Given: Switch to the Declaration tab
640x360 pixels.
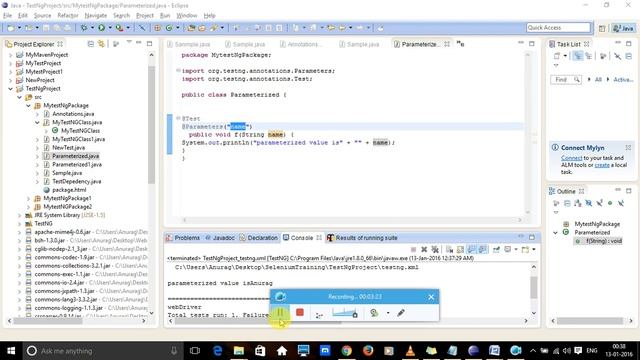Looking at the screenshot, I should point(258,238).
